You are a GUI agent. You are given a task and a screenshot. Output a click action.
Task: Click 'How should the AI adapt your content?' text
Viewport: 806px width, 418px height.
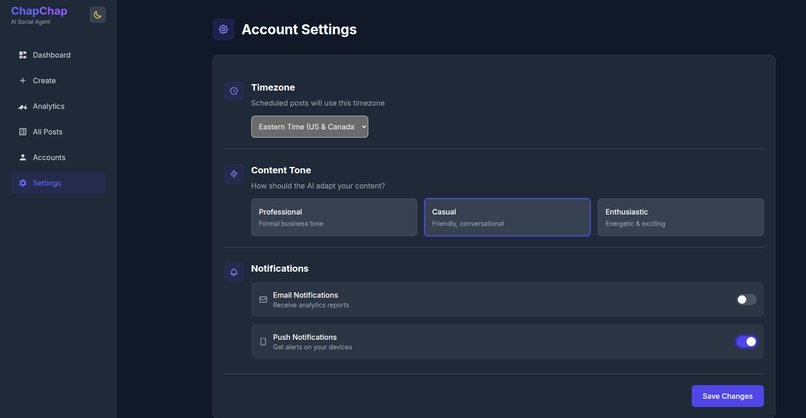pos(318,186)
